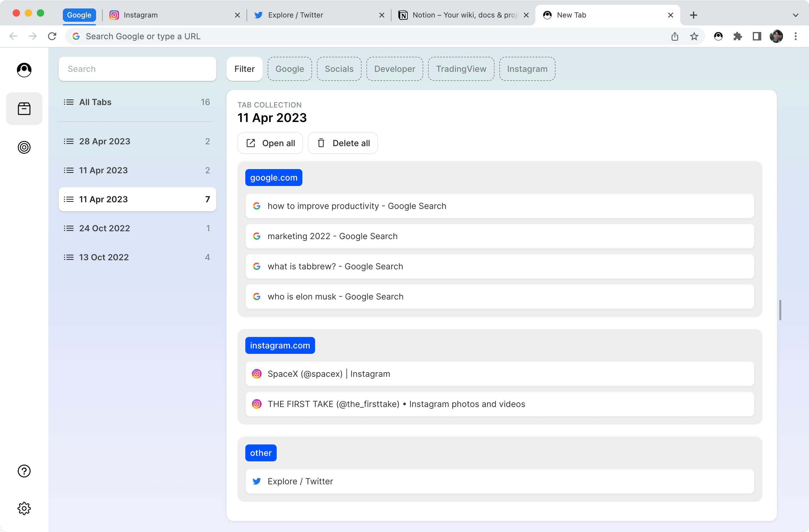The height and width of the screenshot is (532, 809).
Task: Open 'what is tabbrew?' saved tab
Action: [500, 267]
